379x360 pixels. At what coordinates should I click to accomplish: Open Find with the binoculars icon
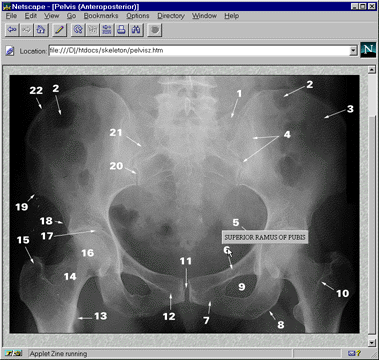pos(136,30)
